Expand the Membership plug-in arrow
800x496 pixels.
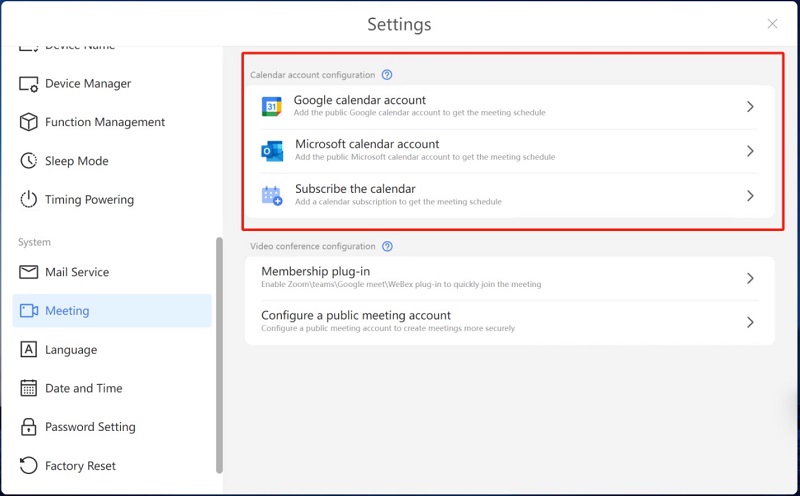click(x=750, y=279)
